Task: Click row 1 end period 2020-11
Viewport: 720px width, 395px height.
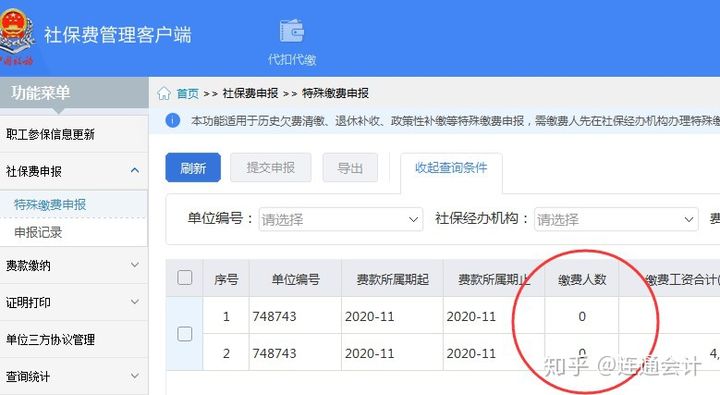Action: [x=471, y=316]
